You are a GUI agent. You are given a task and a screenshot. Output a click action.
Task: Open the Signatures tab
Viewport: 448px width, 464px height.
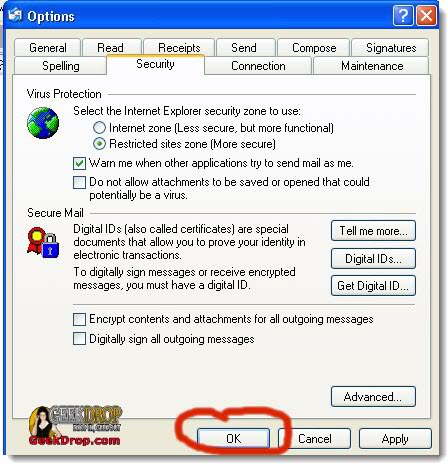click(x=391, y=48)
